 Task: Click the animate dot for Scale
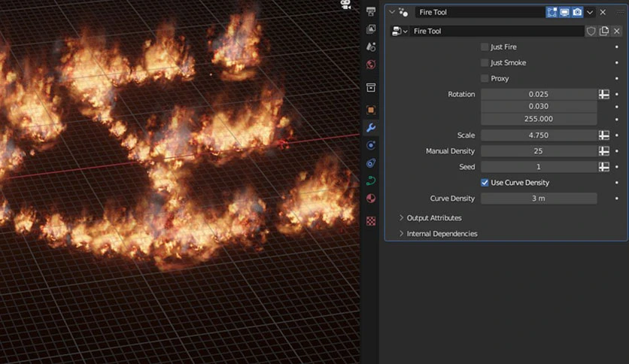click(x=616, y=135)
